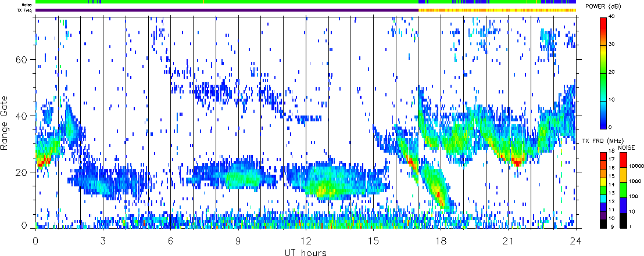Click NOISE scale value '100'

(x=632, y=197)
